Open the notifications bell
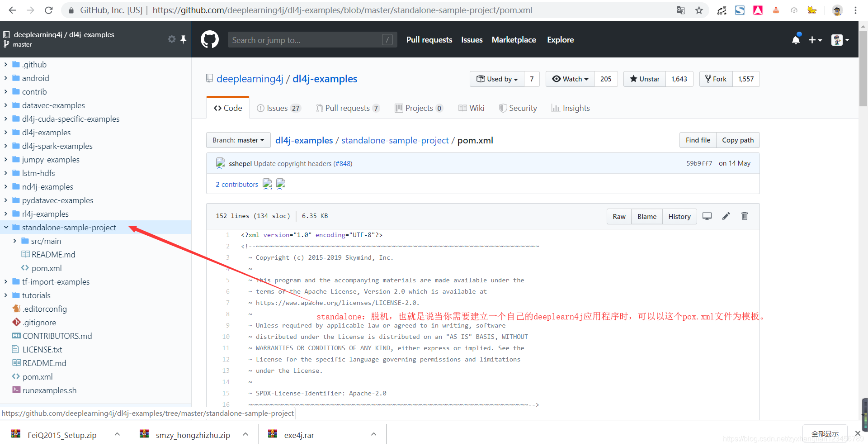Viewport: 868px width, 447px height. (796, 40)
